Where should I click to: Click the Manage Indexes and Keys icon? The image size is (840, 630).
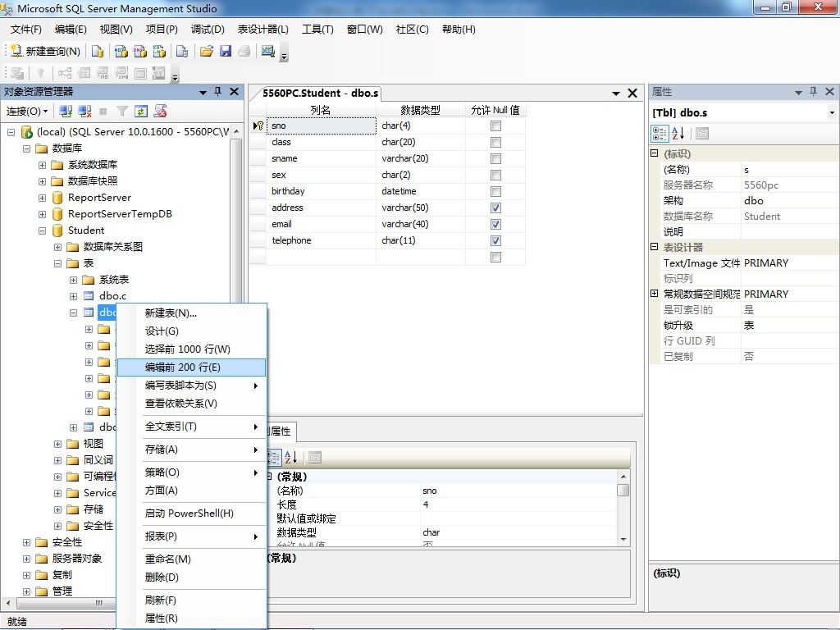point(84,73)
